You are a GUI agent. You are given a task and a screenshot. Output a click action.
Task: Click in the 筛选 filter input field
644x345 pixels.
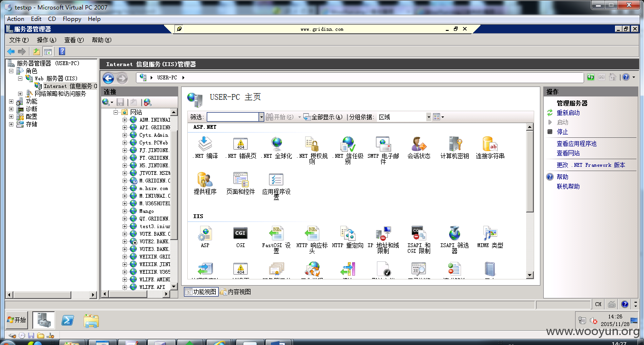(232, 117)
